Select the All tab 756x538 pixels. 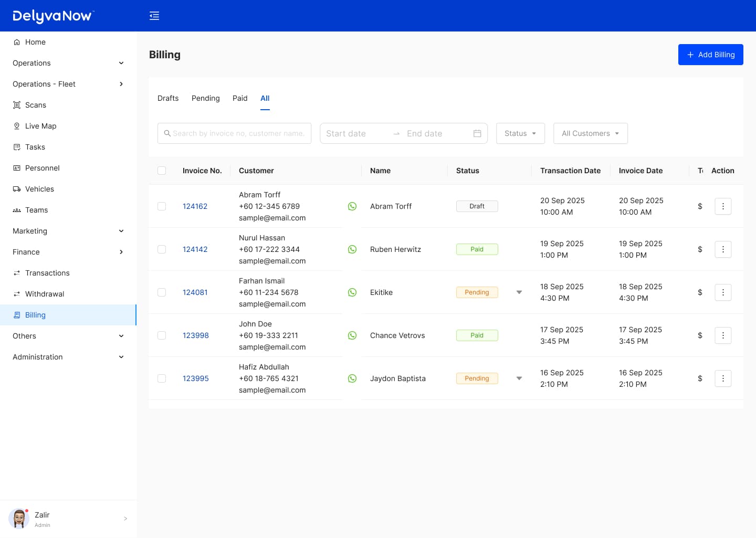265,98
